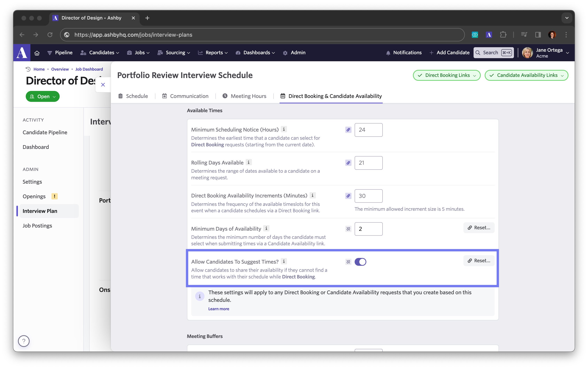Viewport: 588px width, 368px height.
Task: Click the info icon next to Minimum Days of Availability
Action: click(x=267, y=228)
